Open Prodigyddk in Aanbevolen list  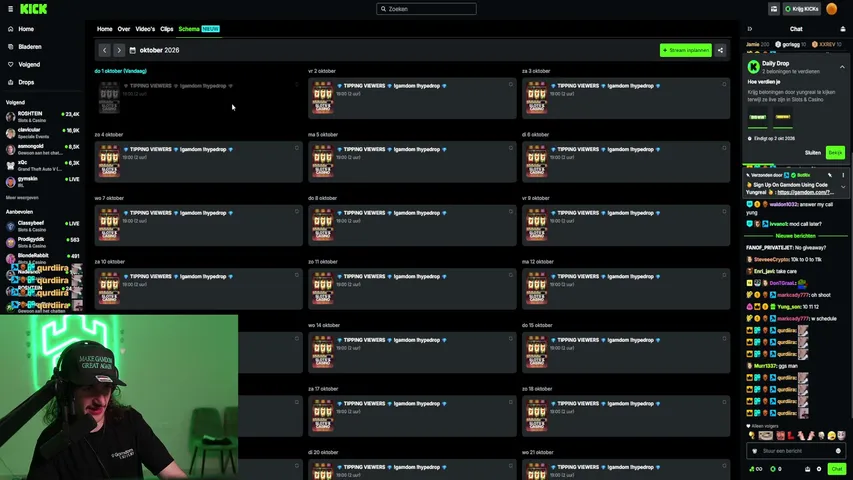(42, 242)
